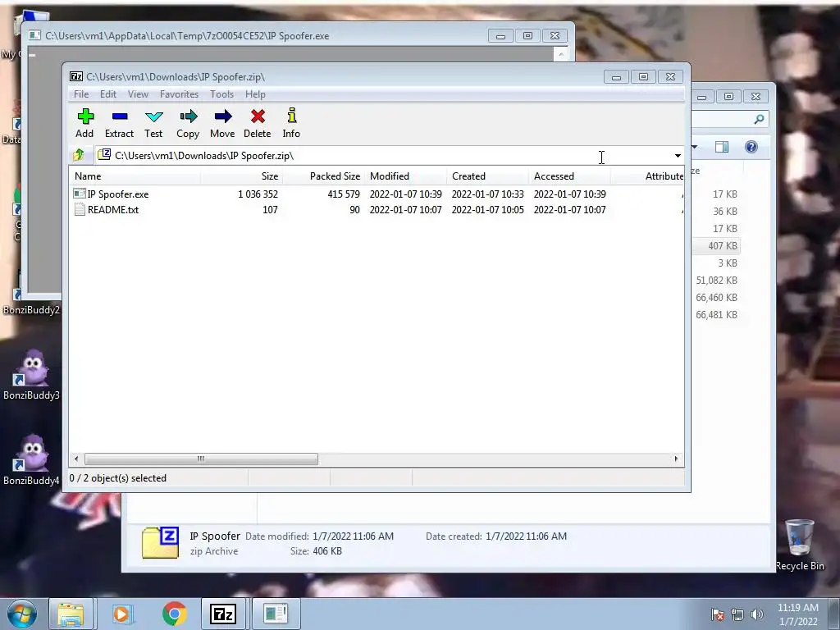Open the BonziBuddy2 desktop shortcut
The image size is (840, 630).
click(x=31, y=309)
